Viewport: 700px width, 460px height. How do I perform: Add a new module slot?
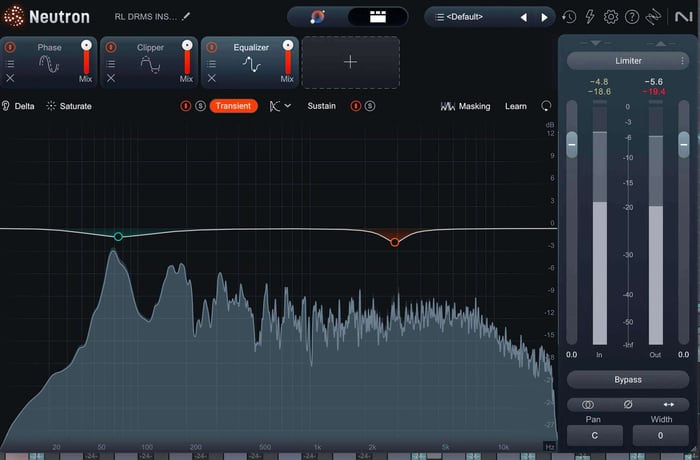pos(350,62)
